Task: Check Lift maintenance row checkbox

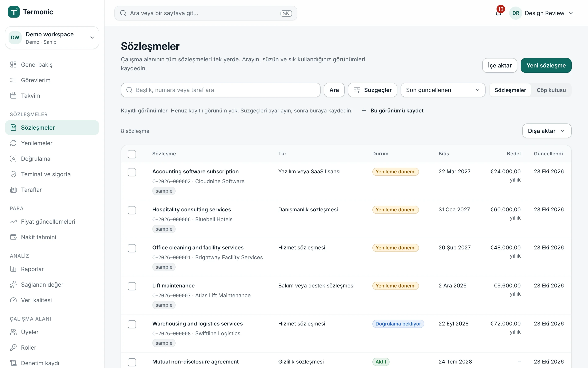Action: pyautogui.click(x=132, y=286)
